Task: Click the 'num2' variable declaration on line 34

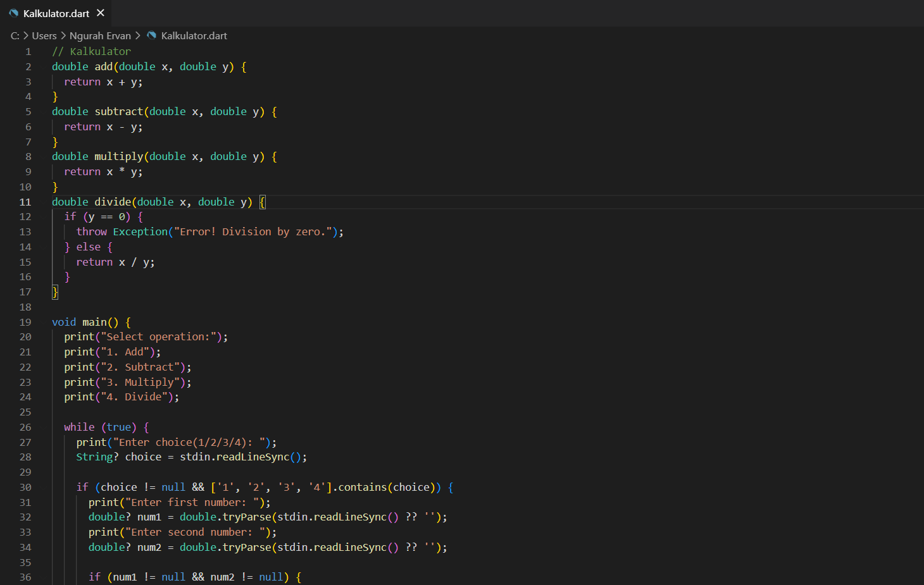Action: [149, 547]
